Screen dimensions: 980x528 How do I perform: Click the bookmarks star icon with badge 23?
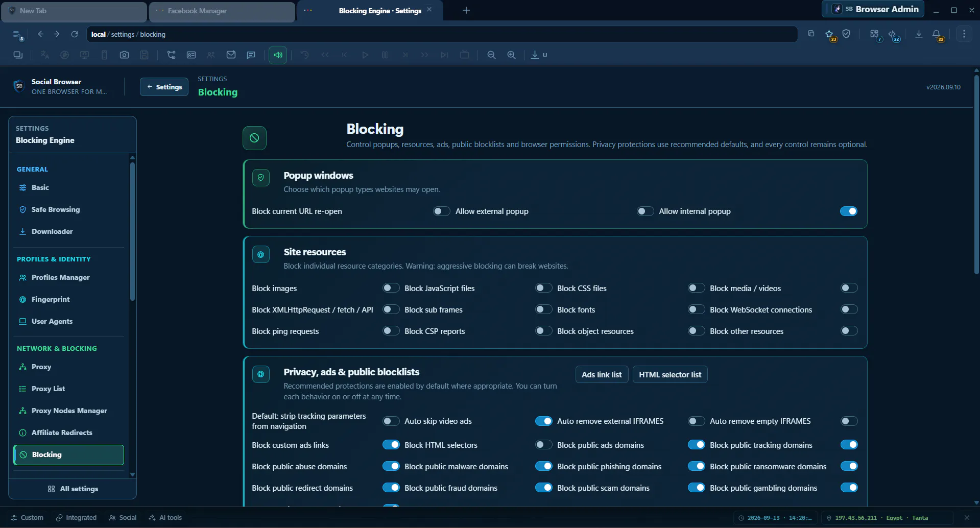[x=829, y=34]
